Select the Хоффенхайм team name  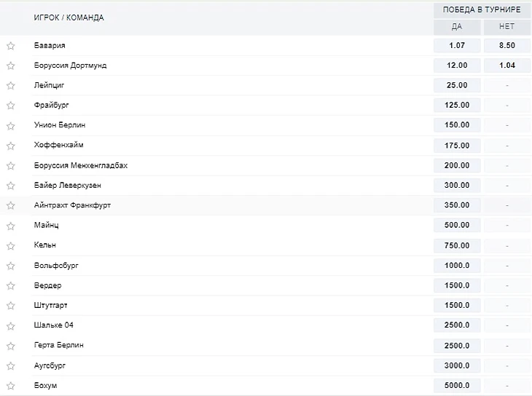click(x=59, y=145)
